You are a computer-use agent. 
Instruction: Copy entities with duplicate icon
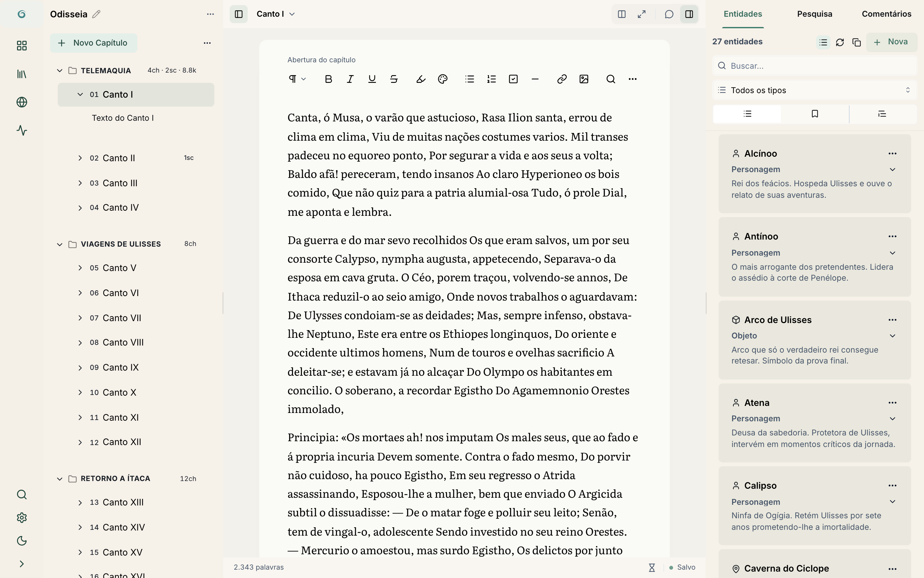856,42
